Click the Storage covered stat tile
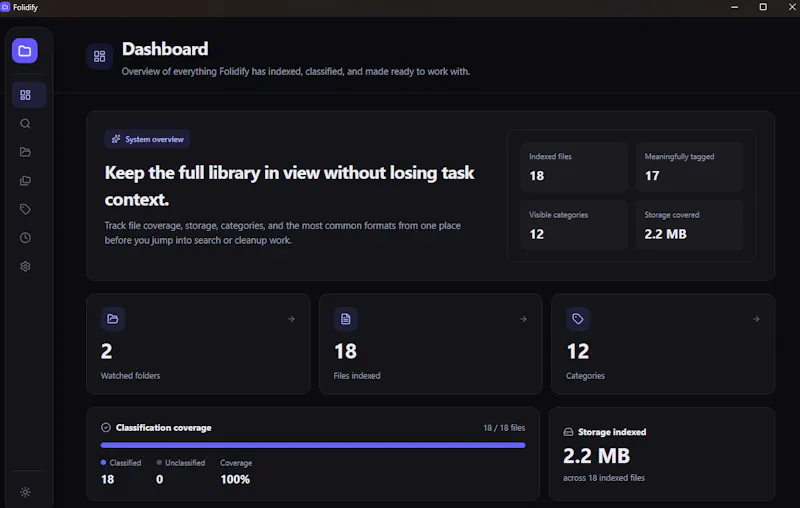 (689, 225)
